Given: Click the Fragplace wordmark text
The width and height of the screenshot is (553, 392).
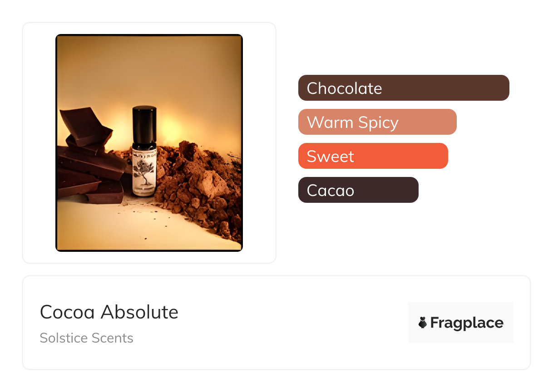Looking at the screenshot, I should [466, 323].
